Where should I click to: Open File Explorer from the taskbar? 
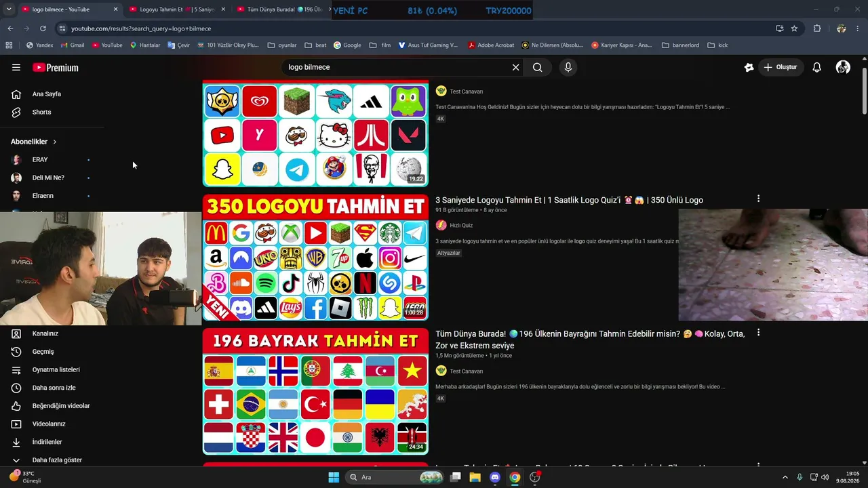click(475, 477)
